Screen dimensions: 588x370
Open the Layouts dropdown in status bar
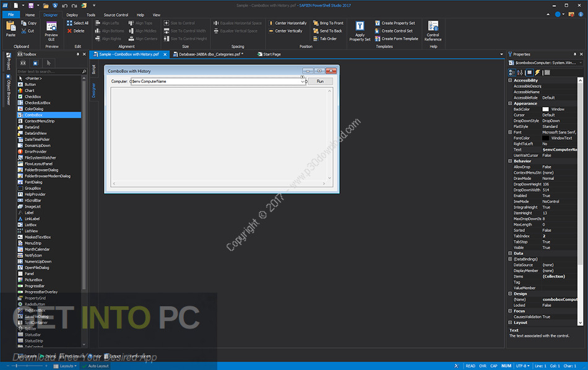[66, 366]
